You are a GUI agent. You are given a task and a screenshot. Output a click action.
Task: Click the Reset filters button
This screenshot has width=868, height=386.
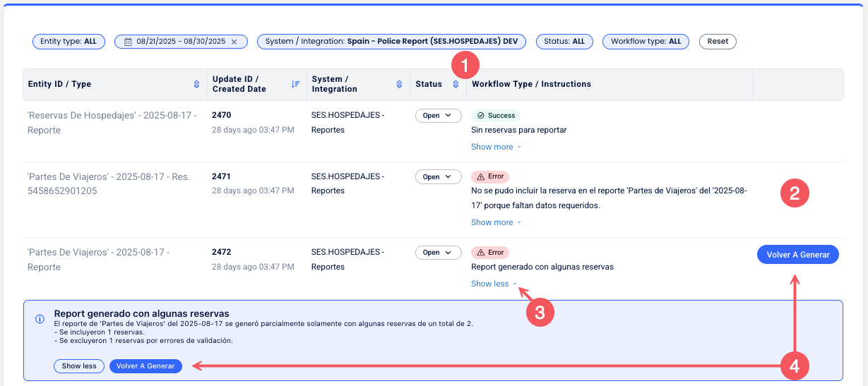point(718,42)
